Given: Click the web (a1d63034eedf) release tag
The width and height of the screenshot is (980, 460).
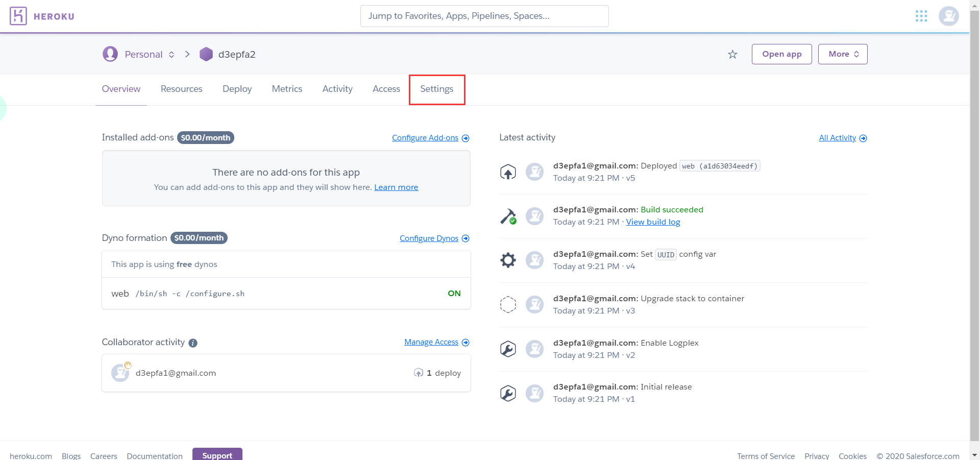Looking at the screenshot, I should point(720,166).
